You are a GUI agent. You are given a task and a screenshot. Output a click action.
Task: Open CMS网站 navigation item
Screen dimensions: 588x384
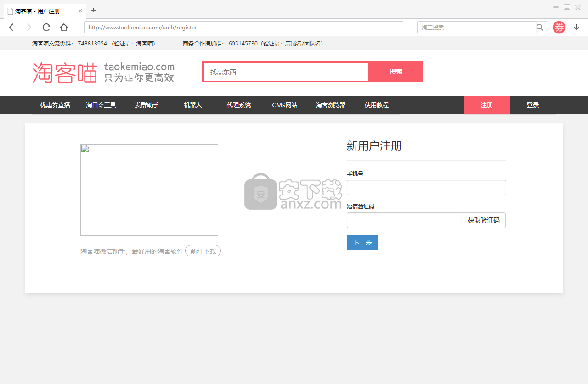(285, 105)
